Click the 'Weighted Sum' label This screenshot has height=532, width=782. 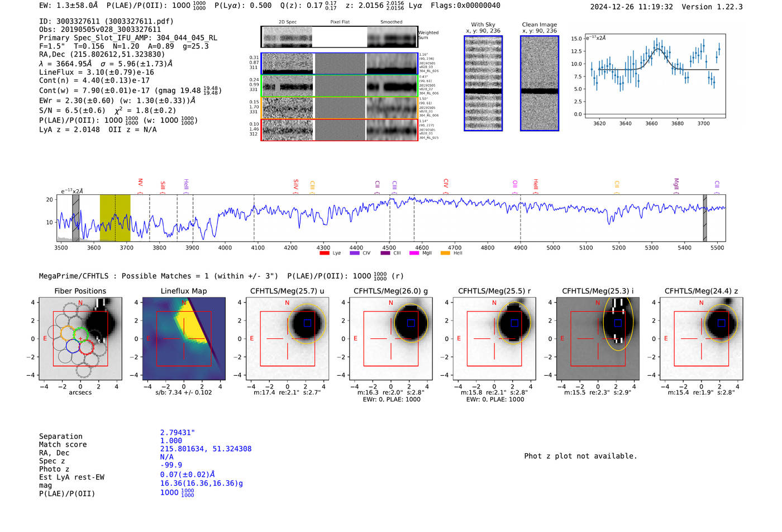428,35
